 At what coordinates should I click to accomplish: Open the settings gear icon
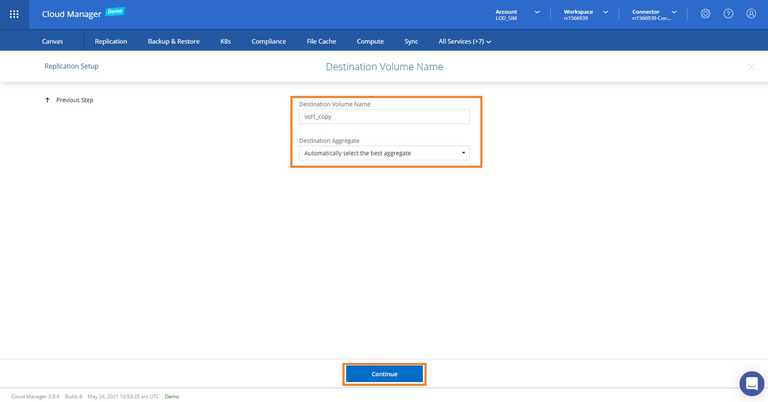pyautogui.click(x=705, y=14)
